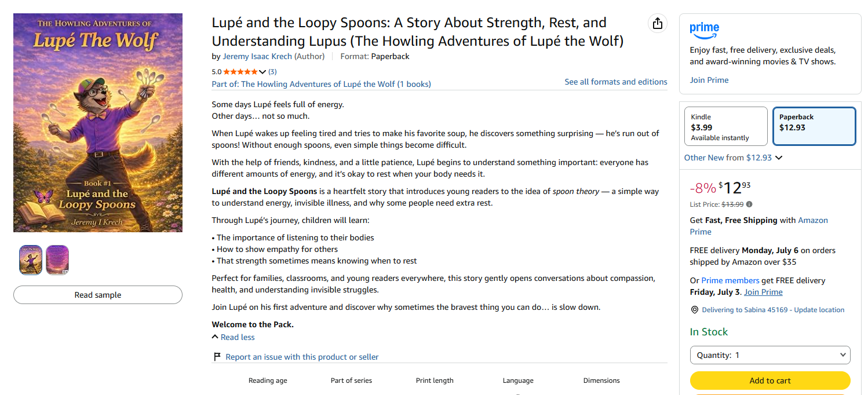The width and height of the screenshot is (868, 395).
Task: Open the star rating popover chevron
Action: (262, 72)
